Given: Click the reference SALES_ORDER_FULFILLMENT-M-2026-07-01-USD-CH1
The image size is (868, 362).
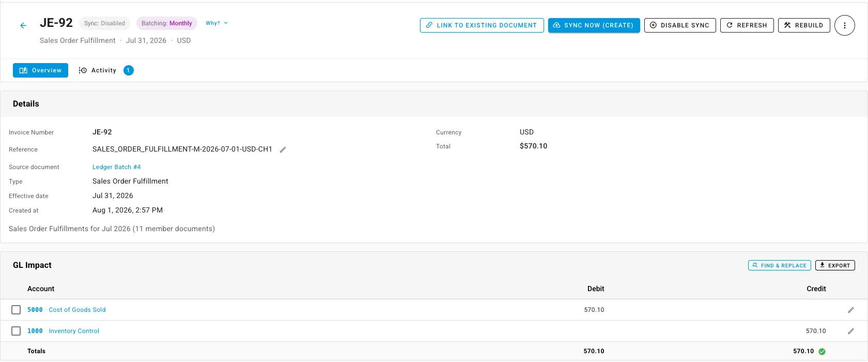Looking at the screenshot, I should pos(182,149).
